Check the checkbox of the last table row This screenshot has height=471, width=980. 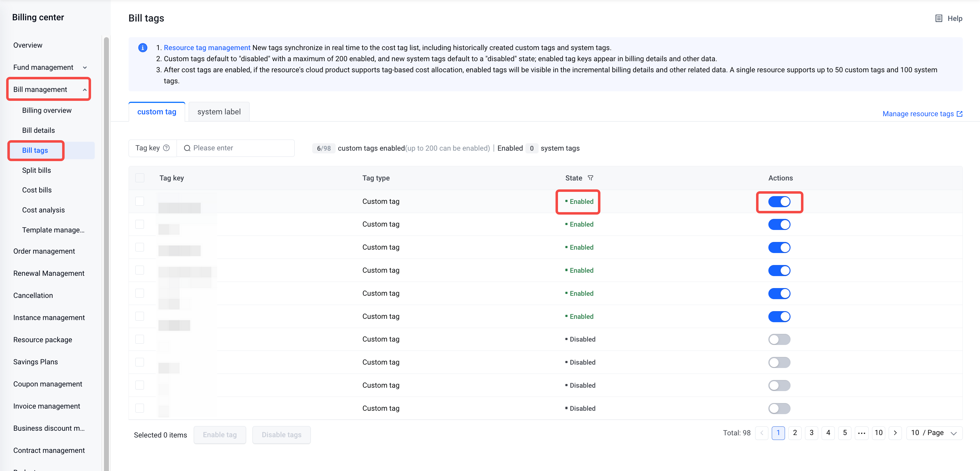point(140,408)
